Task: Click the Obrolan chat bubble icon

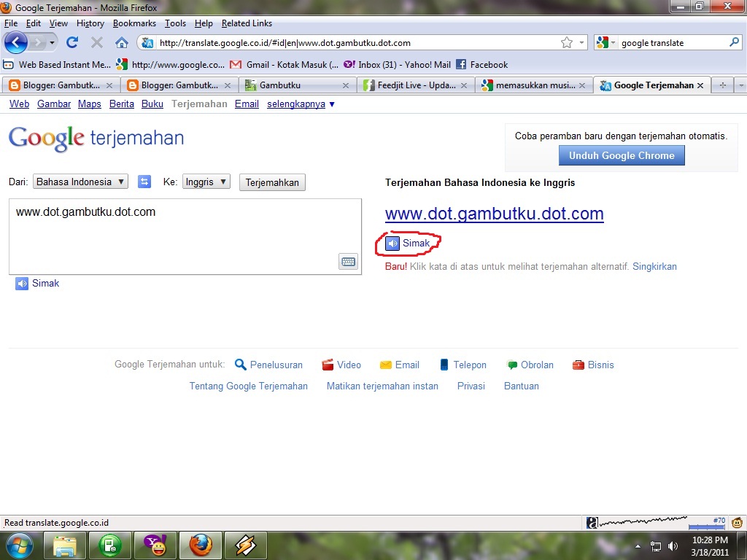Action: (x=512, y=365)
